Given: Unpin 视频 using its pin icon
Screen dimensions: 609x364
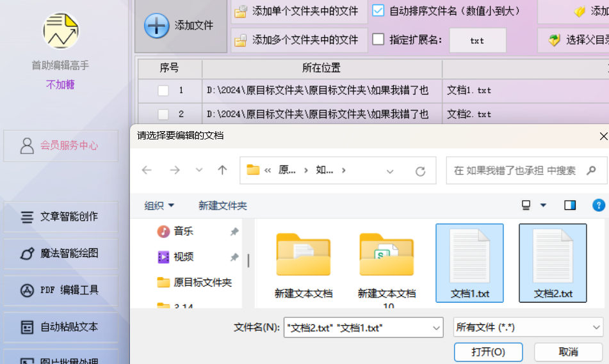Looking at the screenshot, I should coord(234,257).
